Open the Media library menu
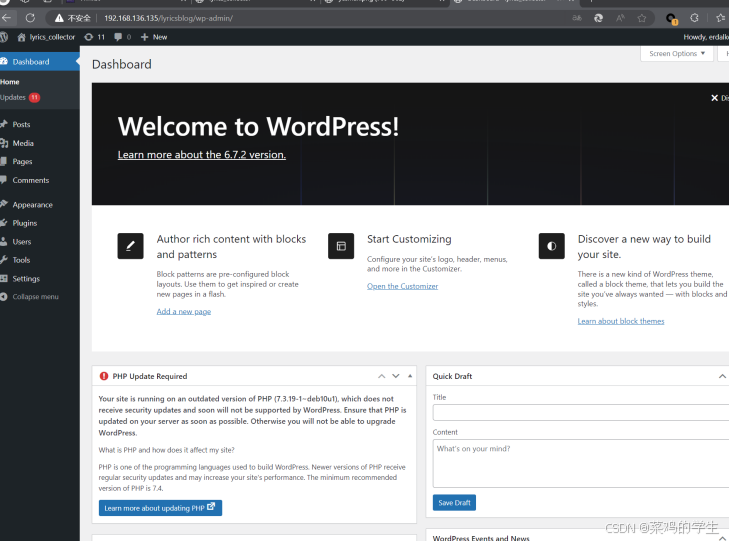The width and height of the screenshot is (730, 541). tap(23, 143)
